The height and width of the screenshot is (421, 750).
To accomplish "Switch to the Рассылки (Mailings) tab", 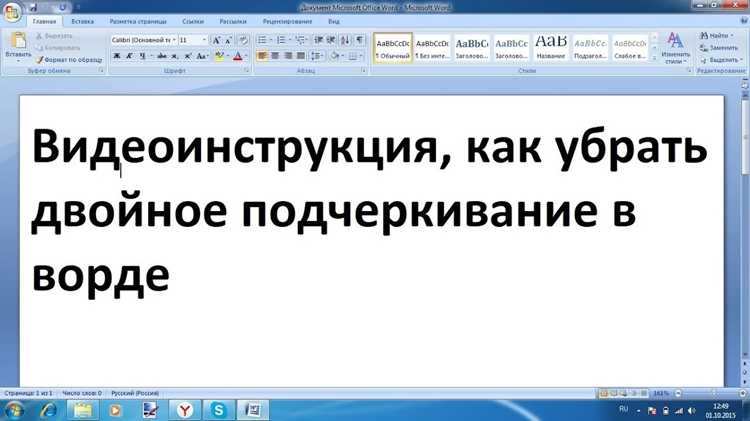I will tap(233, 22).
